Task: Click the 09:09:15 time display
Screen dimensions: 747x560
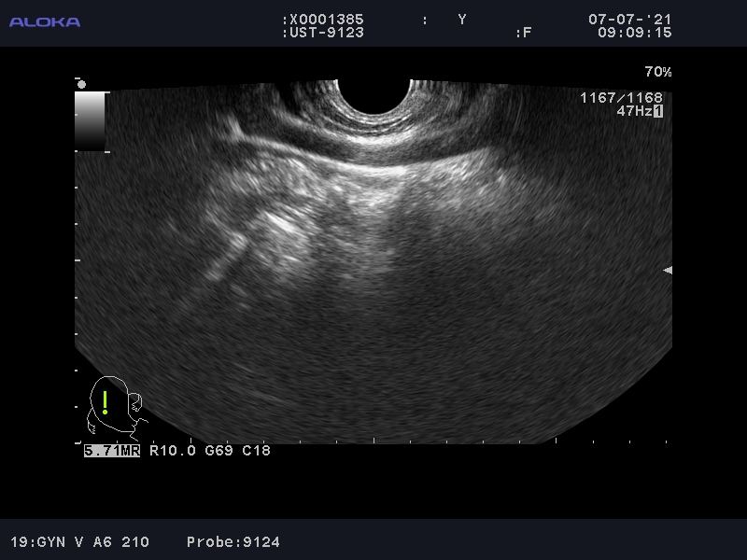Action: [x=634, y=33]
